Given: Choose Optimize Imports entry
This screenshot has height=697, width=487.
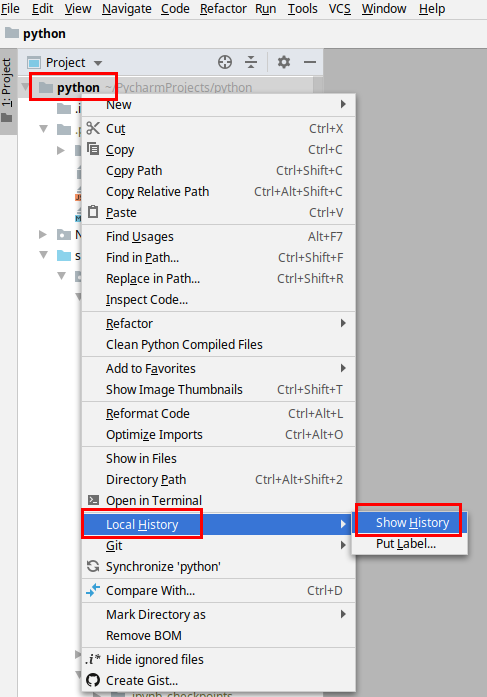Looking at the screenshot, I should click(x=219, y=434).
